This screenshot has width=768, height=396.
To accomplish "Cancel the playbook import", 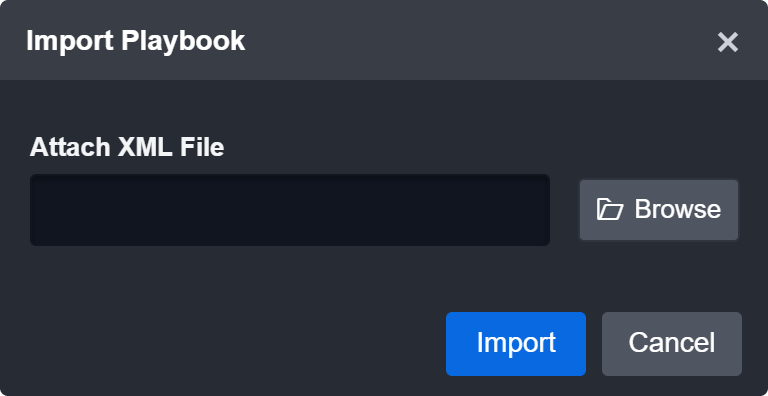I will pos(672,344).
